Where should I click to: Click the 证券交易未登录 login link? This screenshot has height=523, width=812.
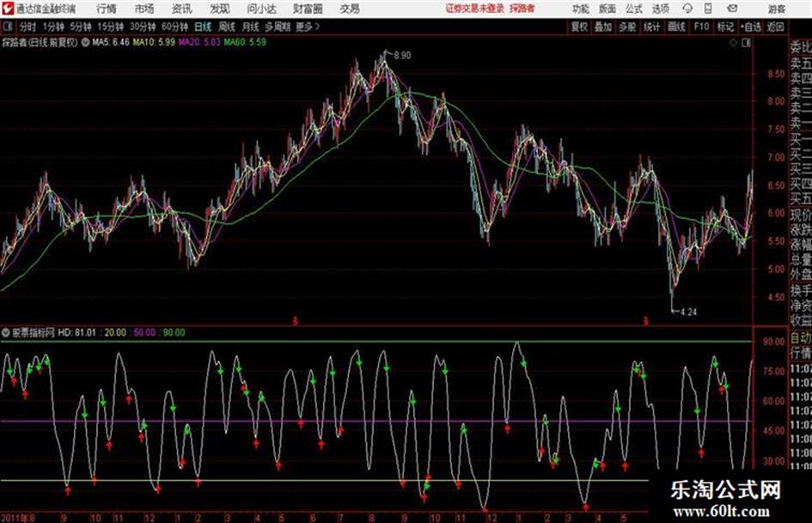click(x=475, y=9)
